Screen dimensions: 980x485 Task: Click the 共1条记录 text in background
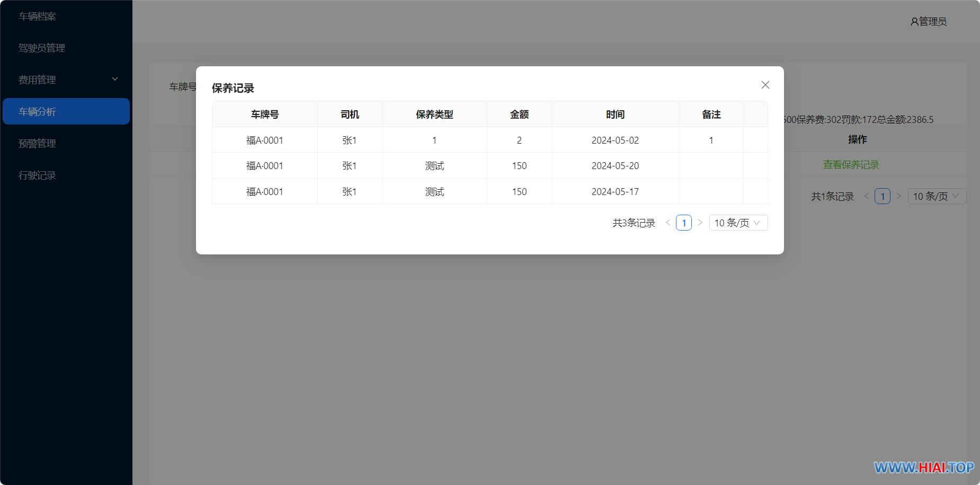click(833, 196)
